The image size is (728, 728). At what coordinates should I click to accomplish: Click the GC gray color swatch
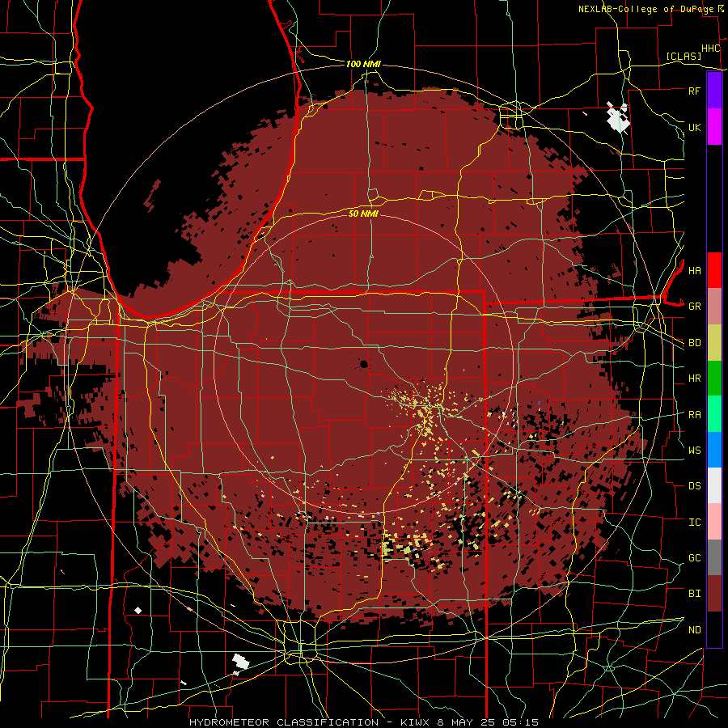[x=714, y=557]
